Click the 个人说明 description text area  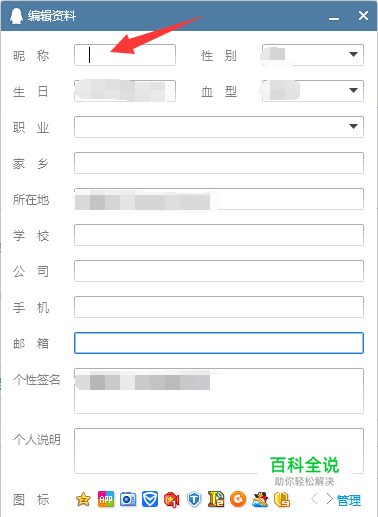(219, 451)
